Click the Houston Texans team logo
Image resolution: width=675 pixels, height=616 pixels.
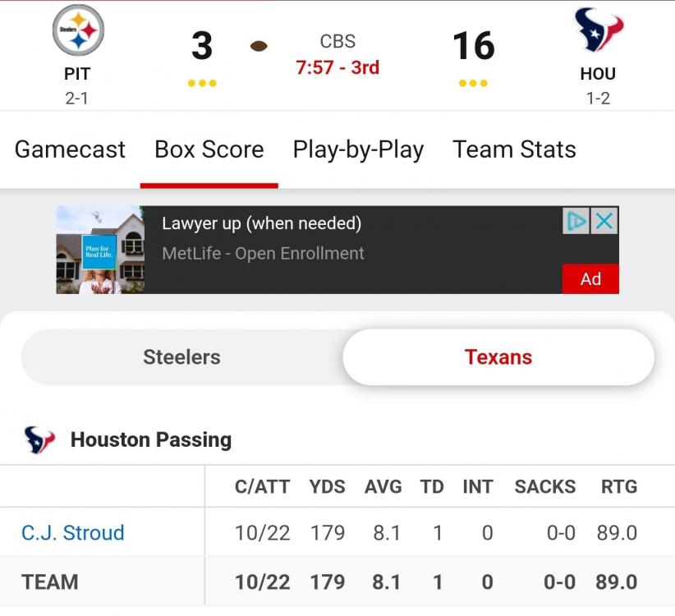pos(598,30)
